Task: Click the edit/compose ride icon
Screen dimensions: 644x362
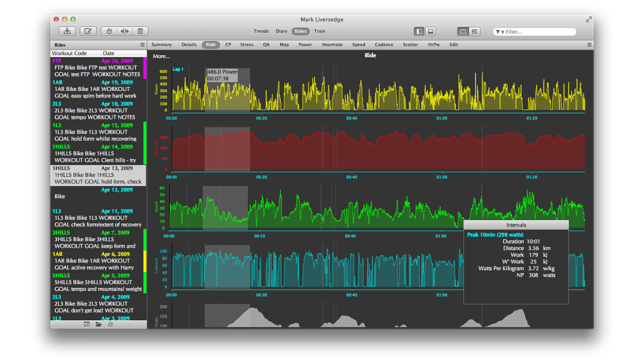Action: (x=88, y=31)
